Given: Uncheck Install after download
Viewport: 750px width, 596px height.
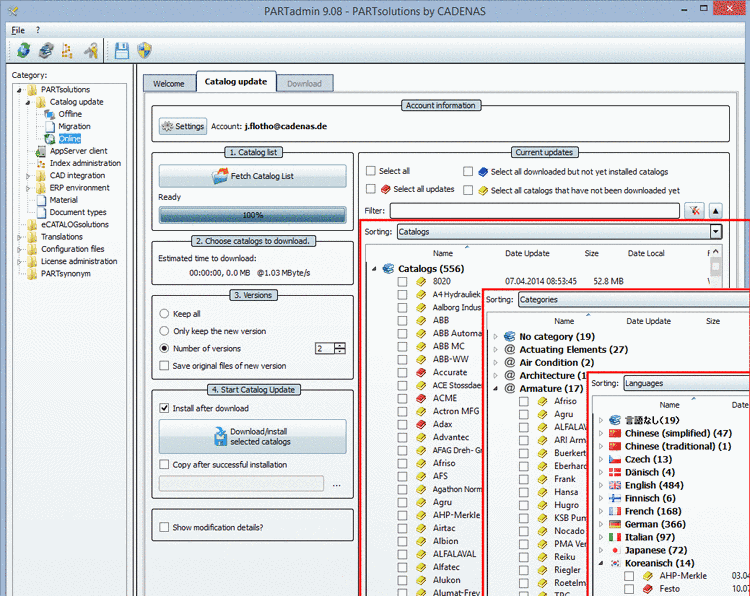Looking at the screenshot, I should [164, 408].
